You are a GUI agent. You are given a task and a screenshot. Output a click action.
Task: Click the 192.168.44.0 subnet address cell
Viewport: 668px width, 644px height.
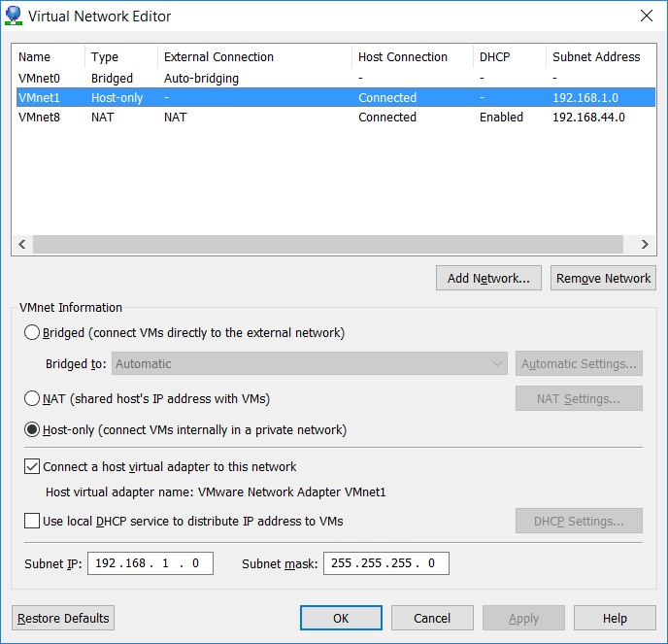pos(588,118)
